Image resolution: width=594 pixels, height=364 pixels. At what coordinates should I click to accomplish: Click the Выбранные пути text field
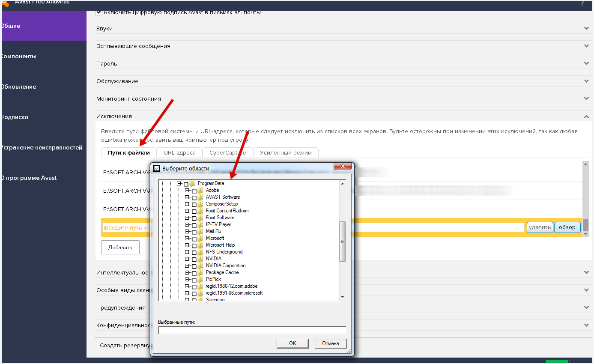252,330
